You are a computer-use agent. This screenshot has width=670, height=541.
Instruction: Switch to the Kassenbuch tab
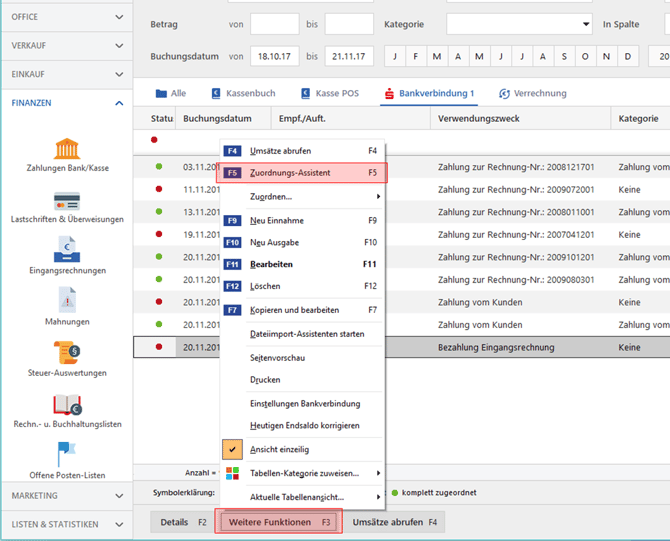243,94
